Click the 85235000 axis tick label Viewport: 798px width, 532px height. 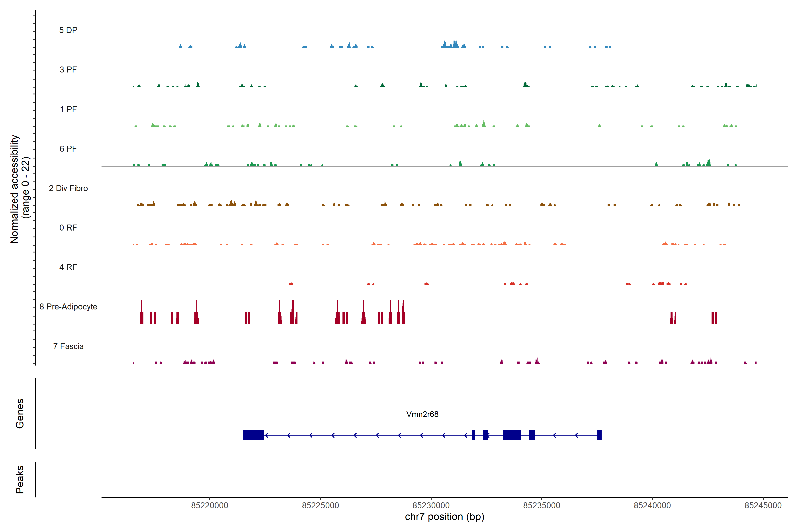[x=542, y=505]
